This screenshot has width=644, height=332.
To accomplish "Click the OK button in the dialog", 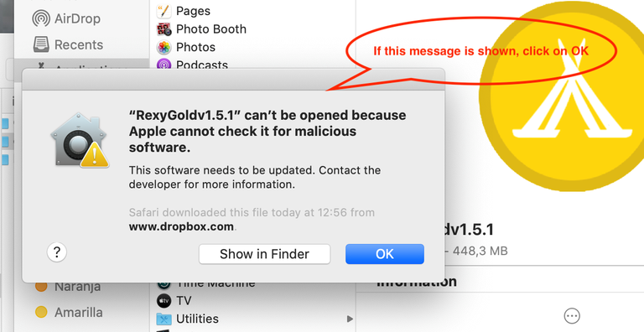I will click(384, 254).
